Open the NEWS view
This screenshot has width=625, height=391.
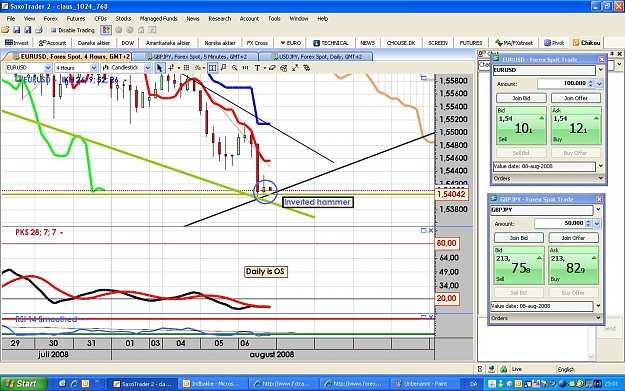click(368, 43)
